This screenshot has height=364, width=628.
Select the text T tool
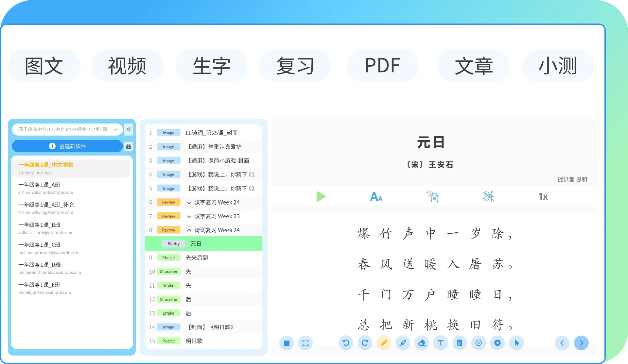(x=441, y=343)
